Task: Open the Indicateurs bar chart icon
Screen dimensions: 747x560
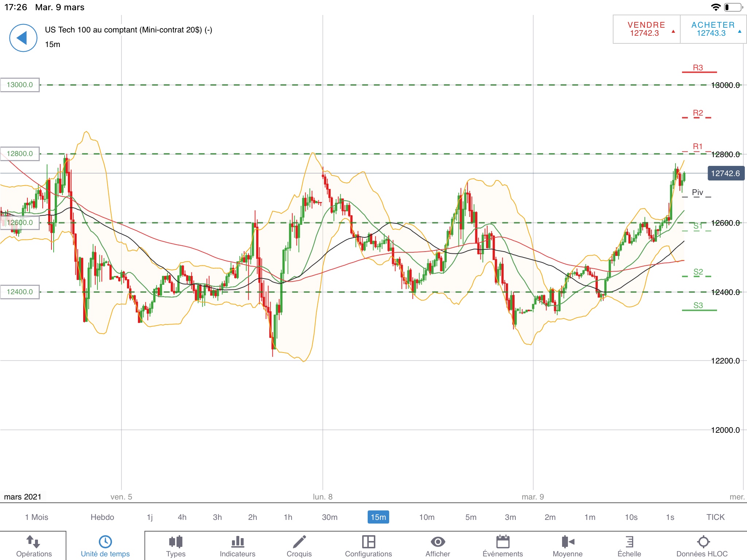Action: [237, 542]
